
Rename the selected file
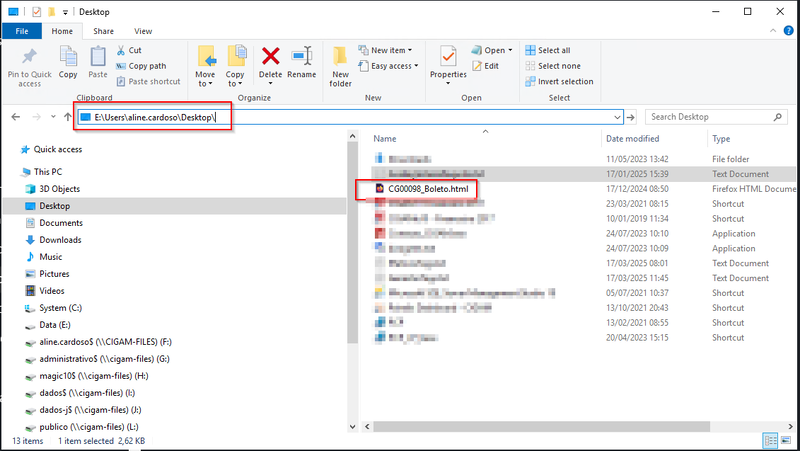pyautogui.click(x=302, y=62)
